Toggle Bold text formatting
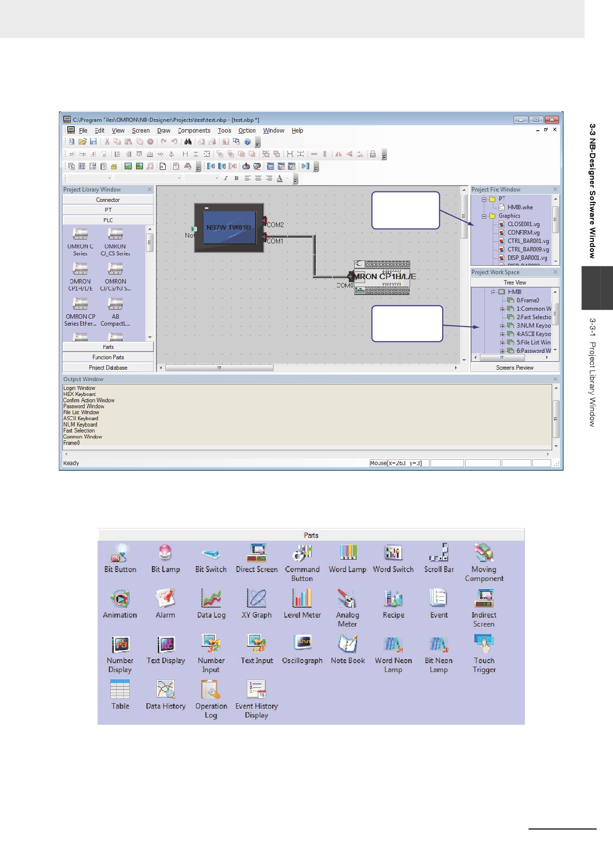The image size is (613, 868). pos(236,178)
